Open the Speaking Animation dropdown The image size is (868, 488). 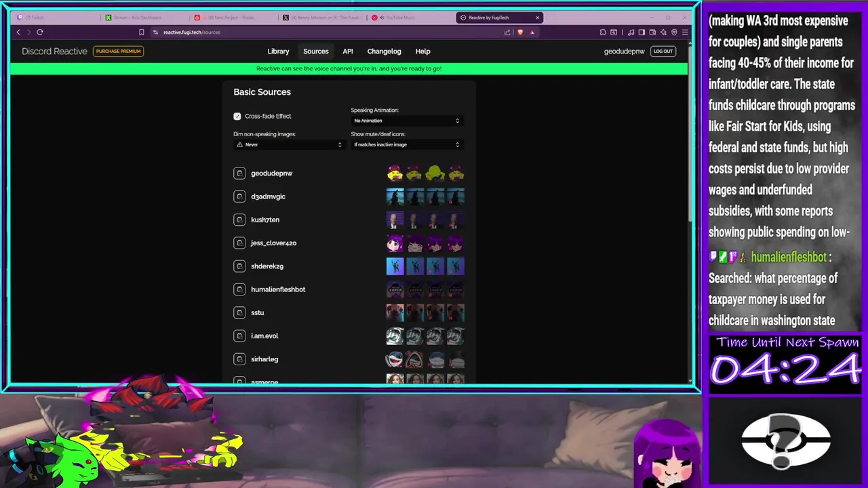[x=406, y=121]
